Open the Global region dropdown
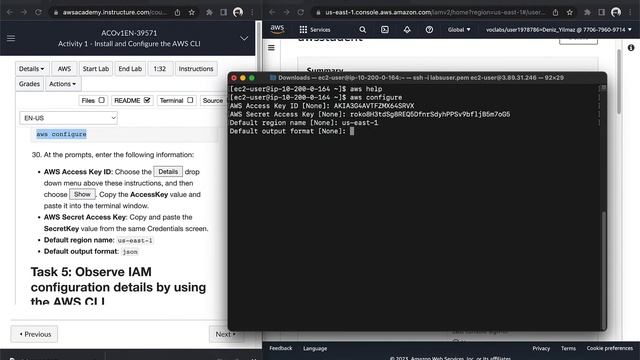The image size is (640, 360). [459, 29]
